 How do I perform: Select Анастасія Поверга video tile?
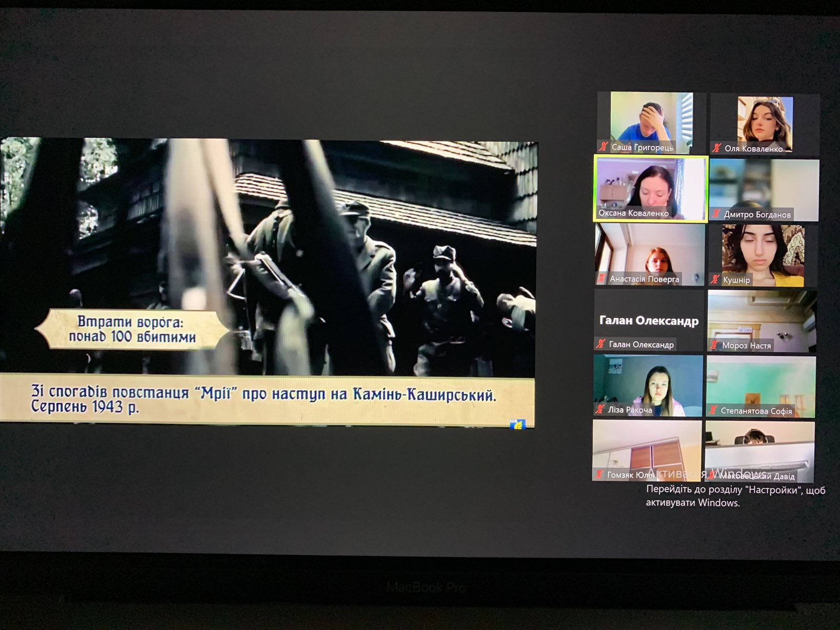tap(650, 255)
